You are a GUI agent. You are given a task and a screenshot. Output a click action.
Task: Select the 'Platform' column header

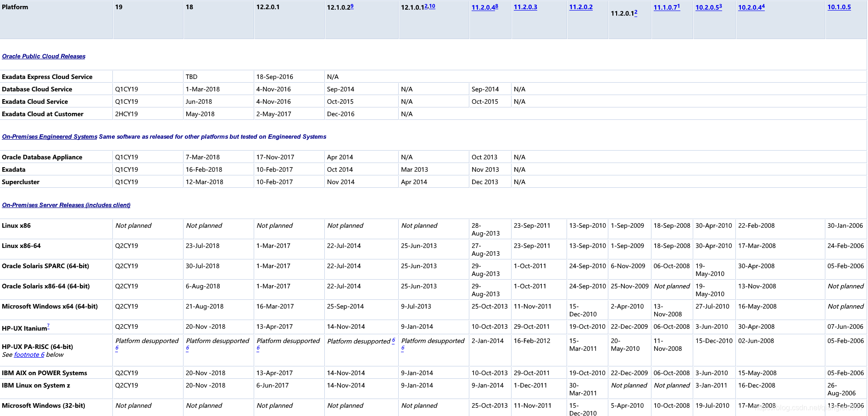[15, 7]
